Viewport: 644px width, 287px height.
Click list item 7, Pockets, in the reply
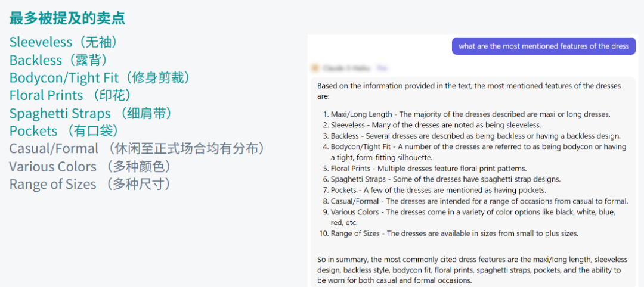pyautogui.click(x=438, y=190)
